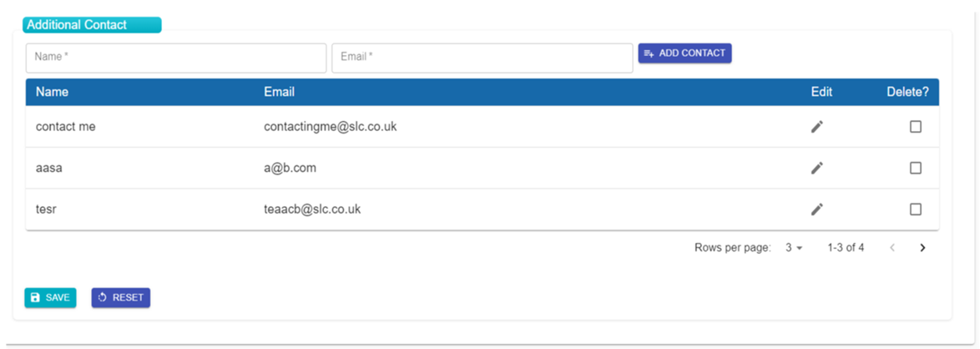Go to next page of contacts

pyautogui.click(x=922, y=248)
